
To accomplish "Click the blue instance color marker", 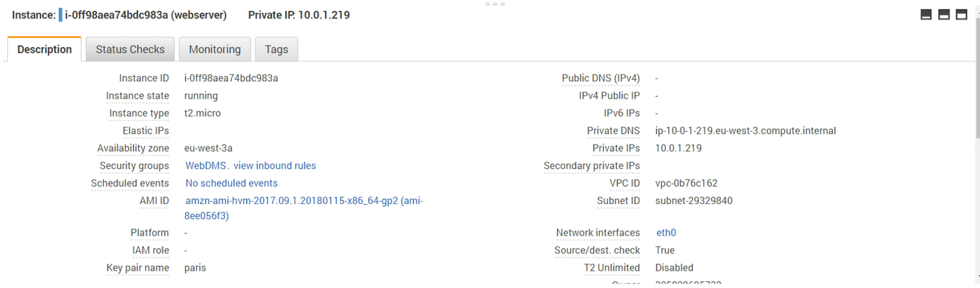I will point(60,15).
